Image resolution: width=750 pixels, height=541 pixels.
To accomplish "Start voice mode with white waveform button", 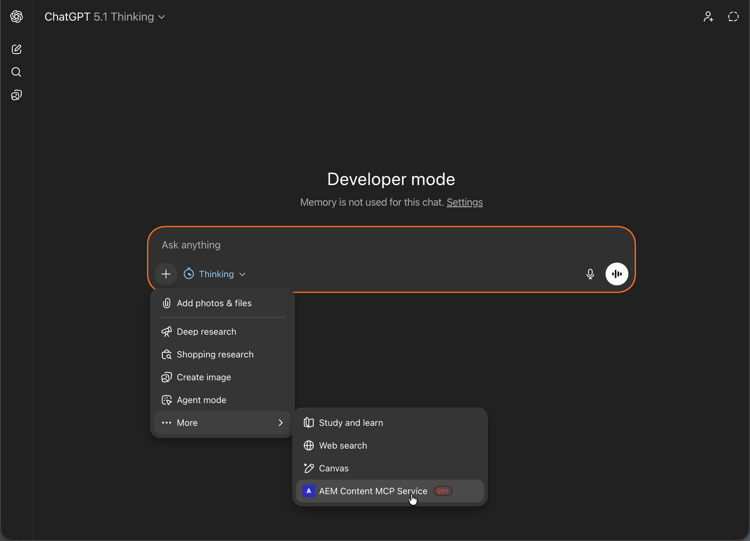I will point(617,274).
